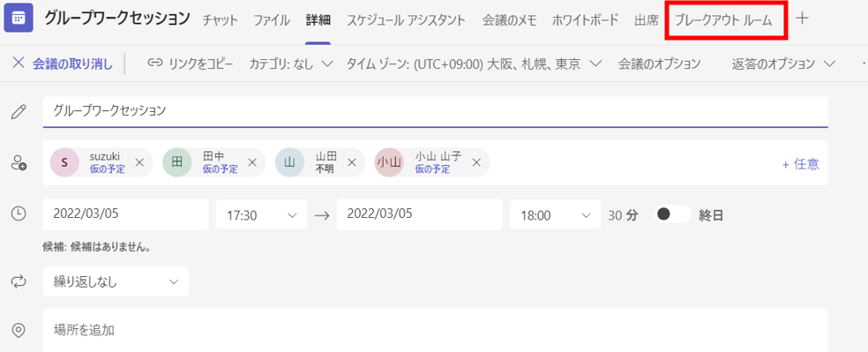
Task: Click the グループワークセッション header title
Action: point(117,19)
